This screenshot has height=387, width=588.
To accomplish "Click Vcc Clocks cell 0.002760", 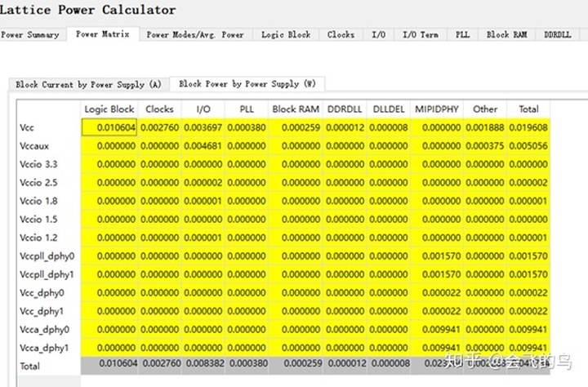I will [x=159, y=127].
